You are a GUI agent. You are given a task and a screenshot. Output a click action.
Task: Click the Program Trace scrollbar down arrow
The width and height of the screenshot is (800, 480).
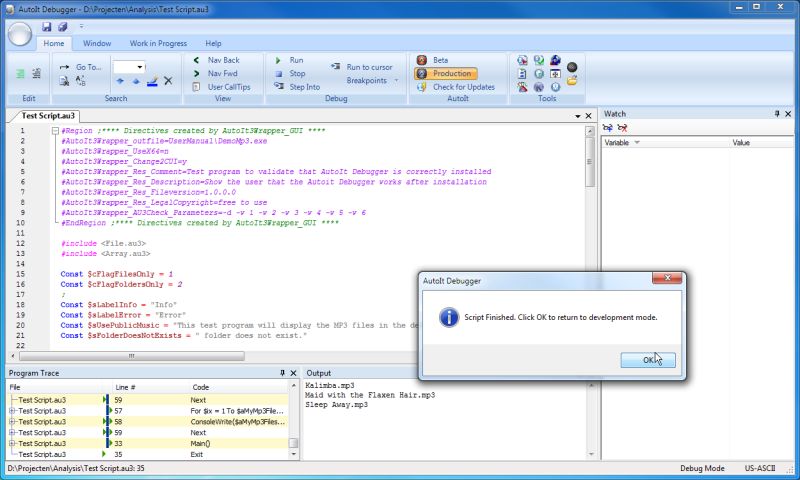pos(293,454)
